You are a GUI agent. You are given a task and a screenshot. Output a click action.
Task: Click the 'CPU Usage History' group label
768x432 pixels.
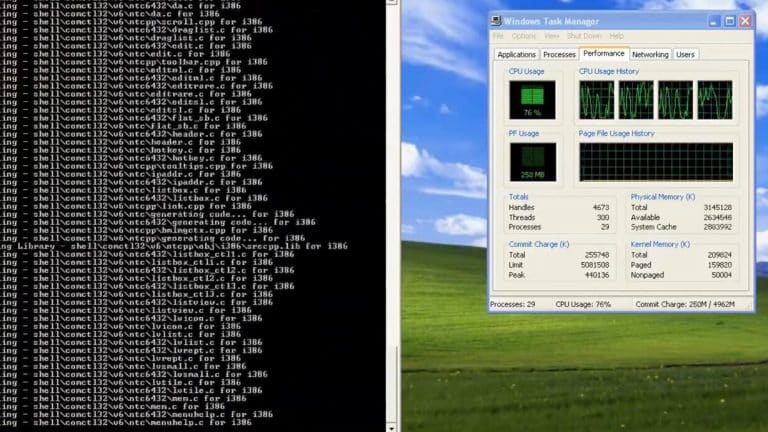(609, 72)
